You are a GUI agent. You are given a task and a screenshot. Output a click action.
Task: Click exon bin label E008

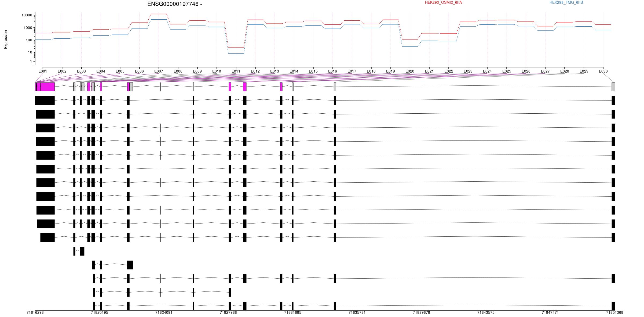pos(178,71)
